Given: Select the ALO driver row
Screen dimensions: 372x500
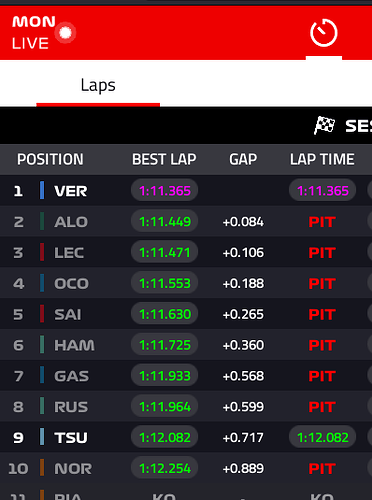Looking at the screenshot, I should pyautogui.click(x=186, y=222).
